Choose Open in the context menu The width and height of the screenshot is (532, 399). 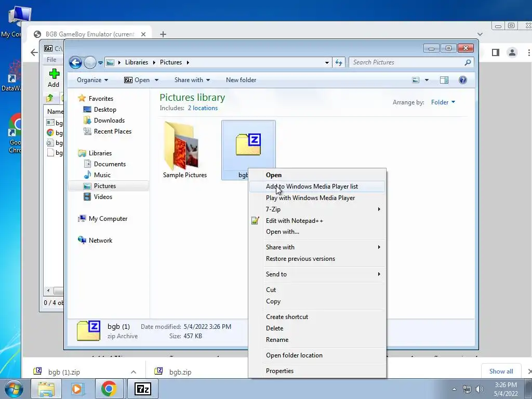[317, 175]
